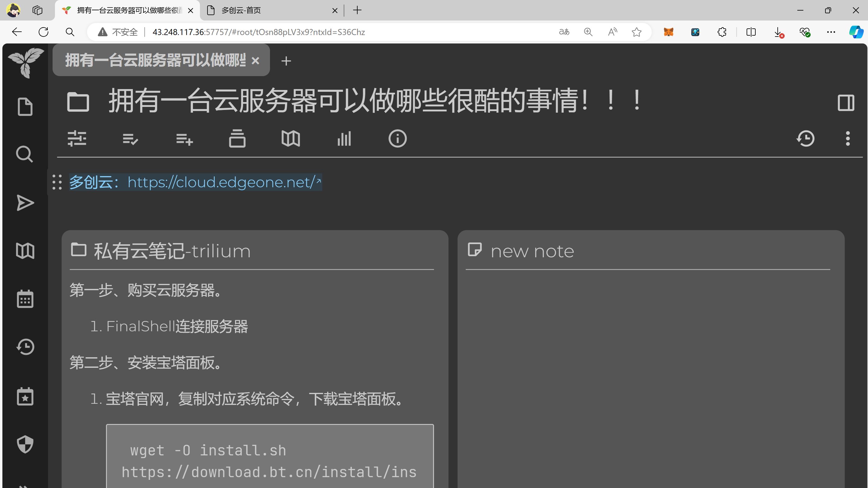The image size is (868, 488).
Task: Click the browser address bar URL
Action: click(x=259, y=32)
